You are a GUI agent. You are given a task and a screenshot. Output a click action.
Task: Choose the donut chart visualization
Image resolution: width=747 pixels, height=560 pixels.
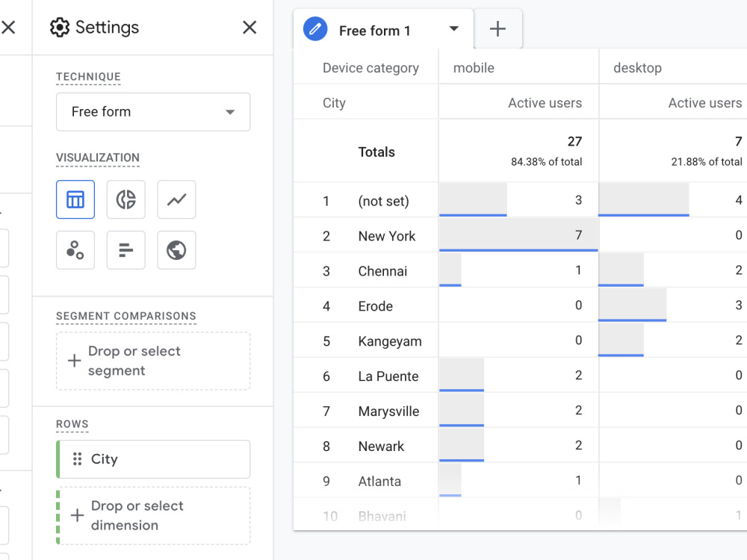[125, 199]
